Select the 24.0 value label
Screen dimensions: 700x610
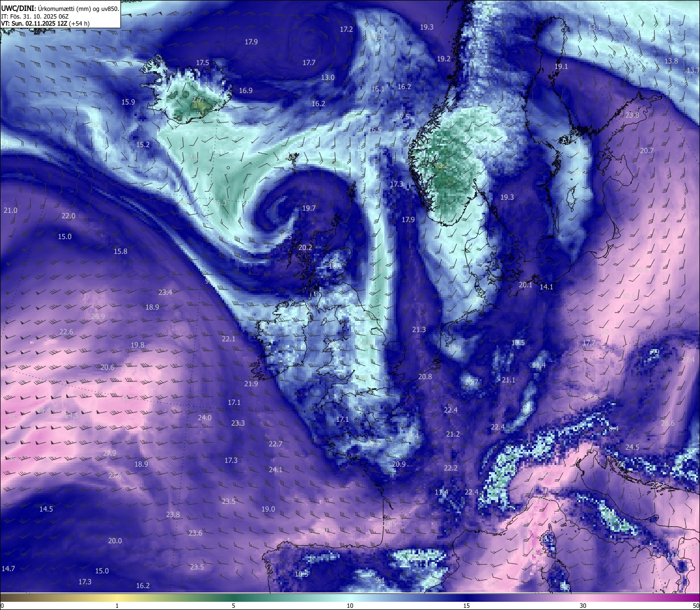click(x=205, y=417)
